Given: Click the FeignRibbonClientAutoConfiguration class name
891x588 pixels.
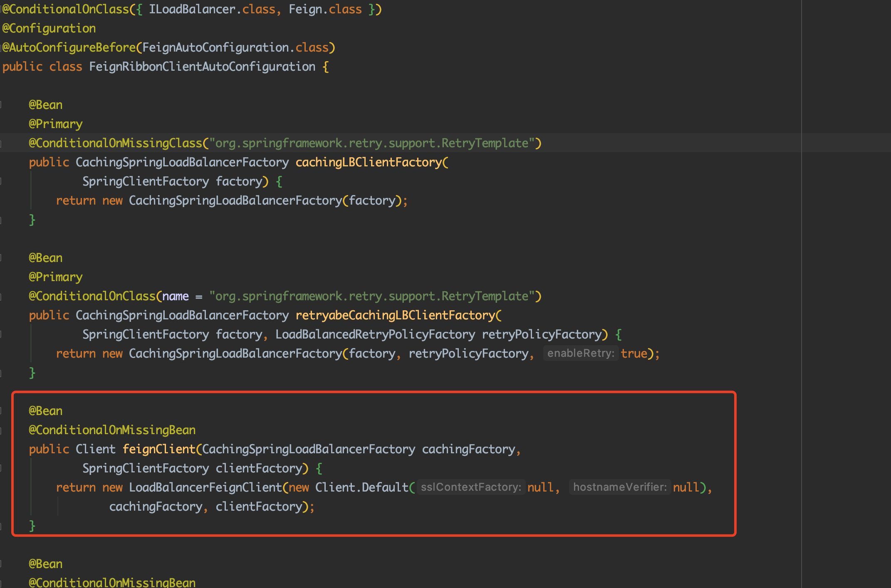Looking at the screenshot, I should pyautogui.click(x=202, y=67).
